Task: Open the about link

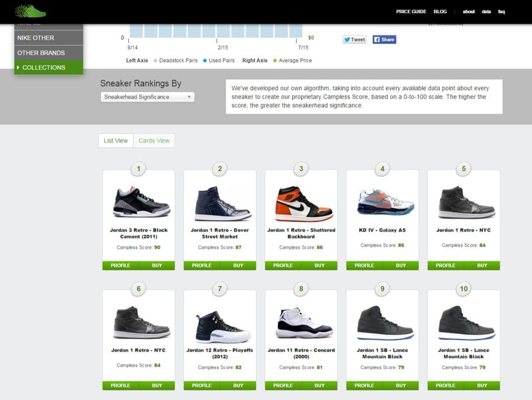Action: (468, 11)
